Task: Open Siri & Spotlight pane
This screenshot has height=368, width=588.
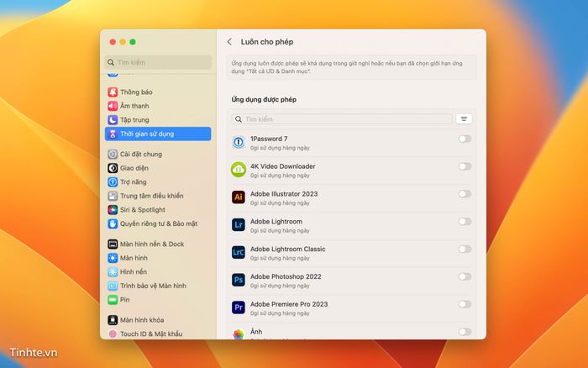Action: 158,210
